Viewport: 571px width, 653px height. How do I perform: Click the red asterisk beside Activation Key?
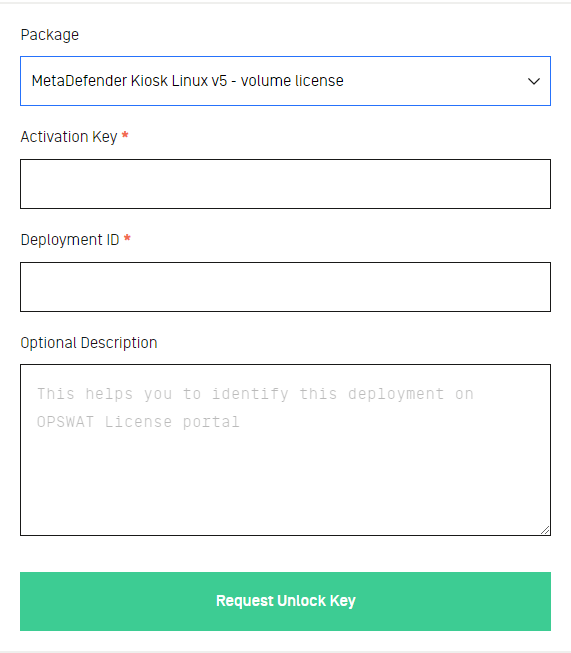(125, 135)
